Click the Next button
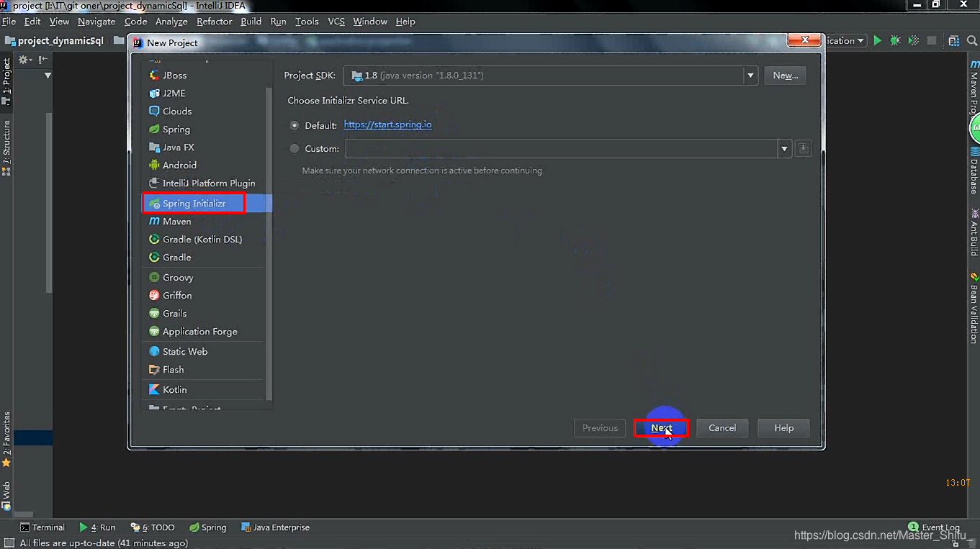 661,428
